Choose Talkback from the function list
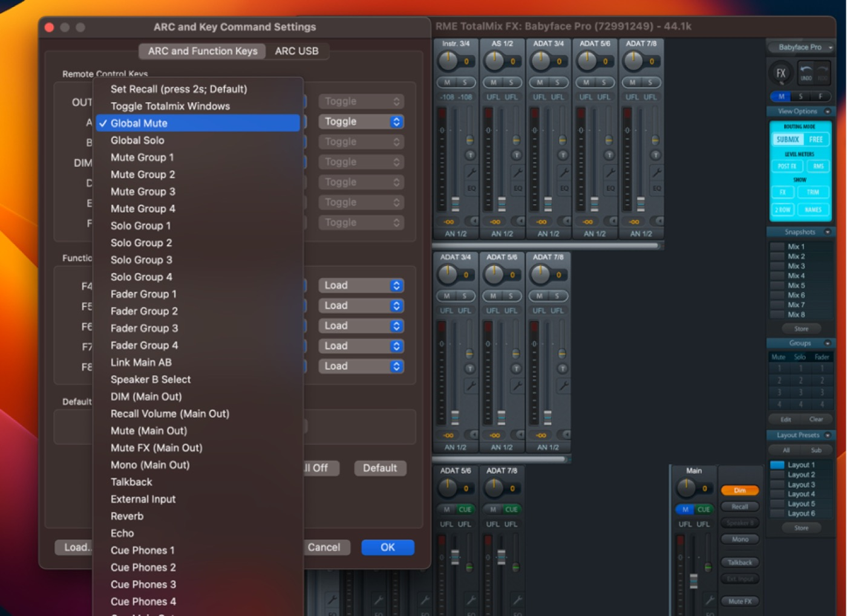847x616 pixels. click(131, 482)
